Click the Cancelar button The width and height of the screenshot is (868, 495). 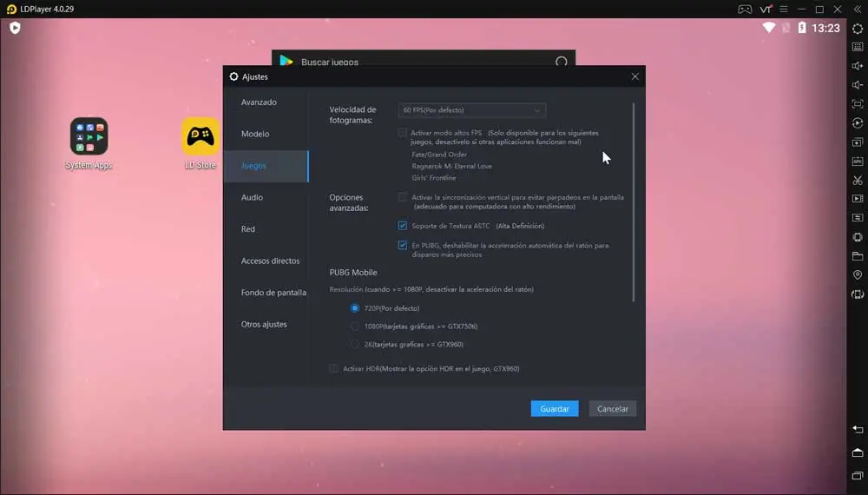click(x=613, y=409)
